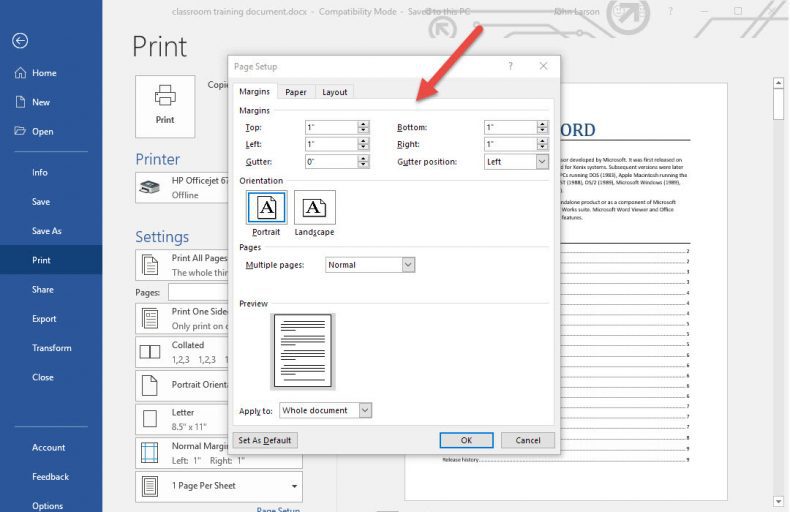This screenshot has width=790, height=512.
Task: Click the back arrow icon
Action: click(20, 41)
